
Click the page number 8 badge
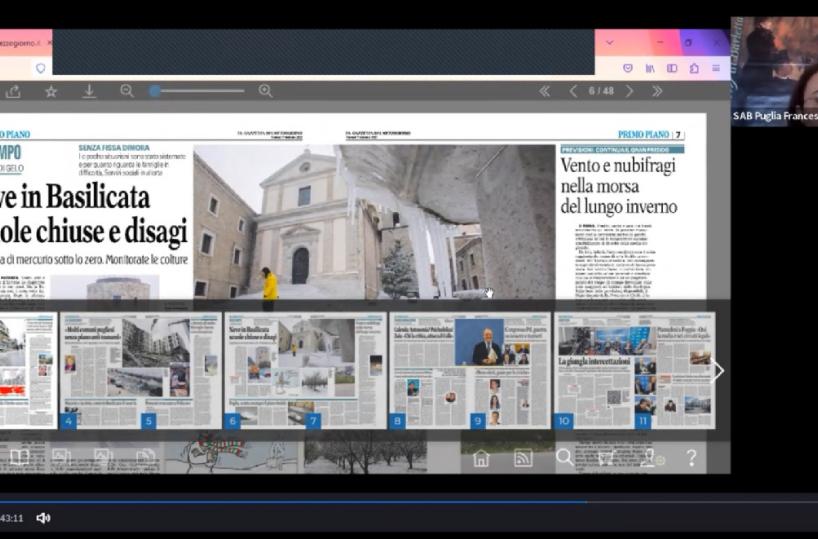[x=398, y=421]
